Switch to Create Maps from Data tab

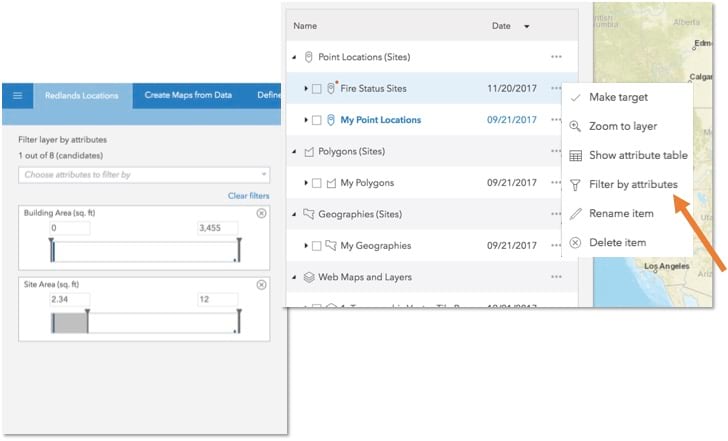click(188, 95)
